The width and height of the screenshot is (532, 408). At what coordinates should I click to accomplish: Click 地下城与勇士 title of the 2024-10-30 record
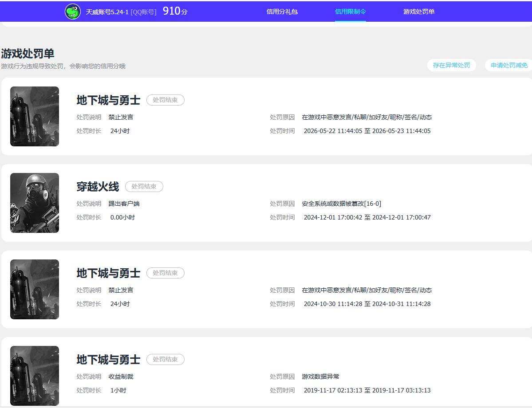coord(108,273)
